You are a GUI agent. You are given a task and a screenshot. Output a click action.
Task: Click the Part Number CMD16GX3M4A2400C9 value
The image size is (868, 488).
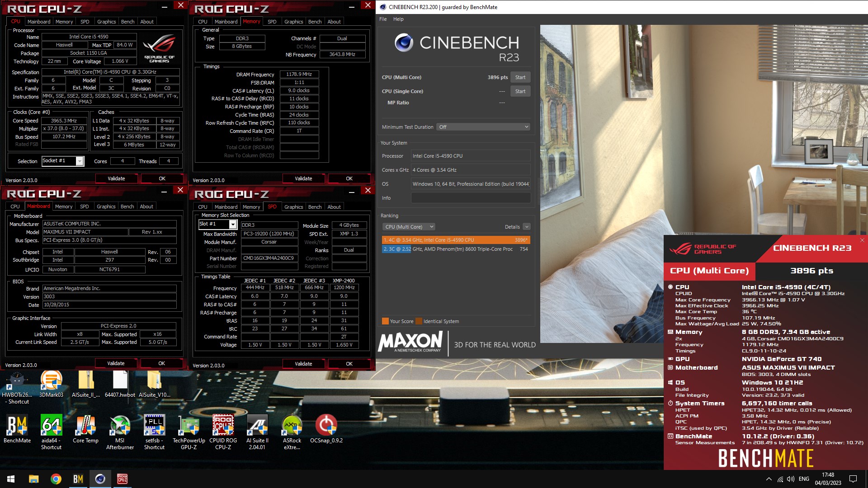pos(269,258)
